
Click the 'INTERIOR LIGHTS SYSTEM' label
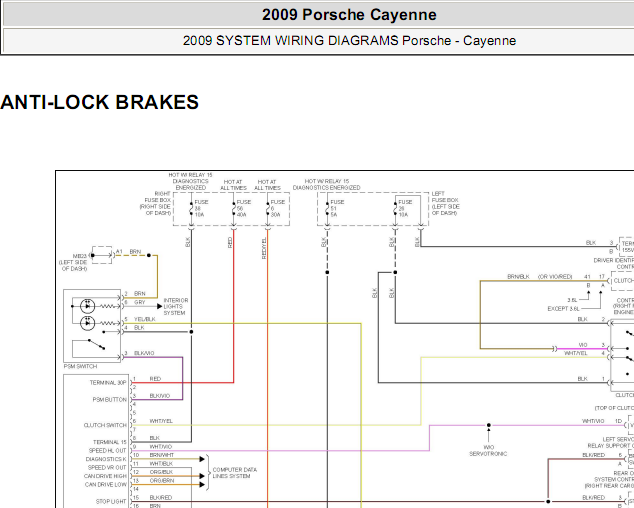pyautogui.click(x=176, y=307)
